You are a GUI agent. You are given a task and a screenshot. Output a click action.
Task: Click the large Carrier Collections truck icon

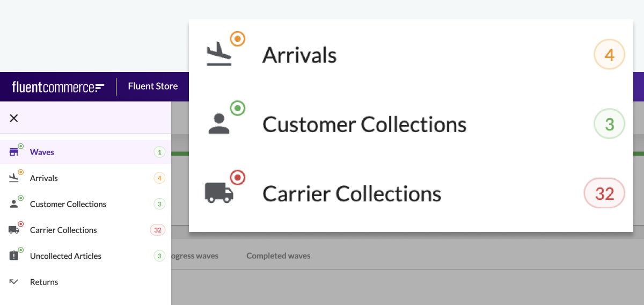pyautogui.click(x=219, y=192)
